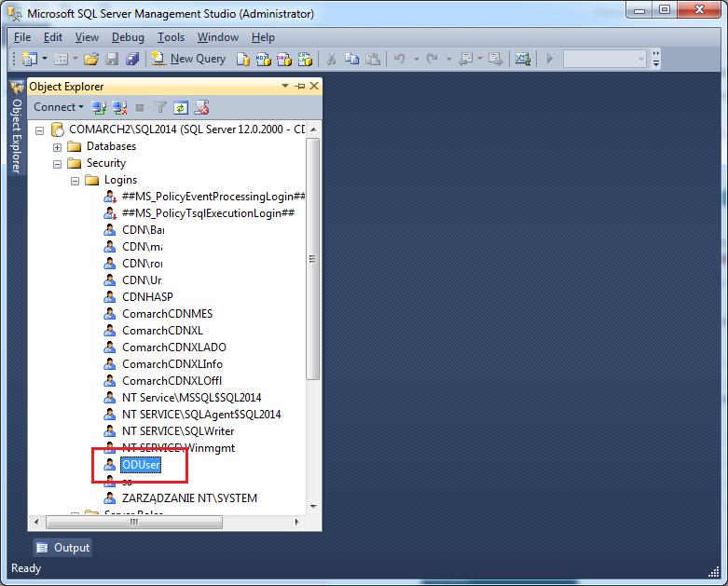This screenshot has height=586, width=728.
Task: Open the Tools menu
Action: (x=171, y=37)
